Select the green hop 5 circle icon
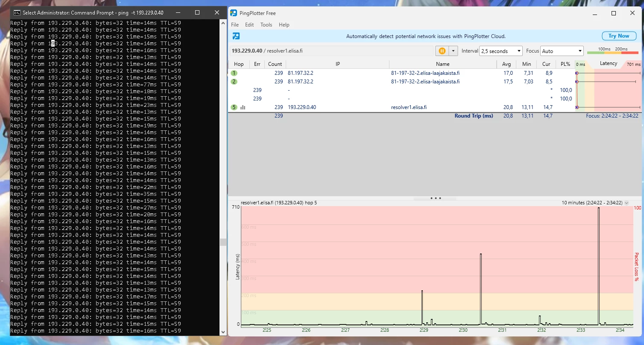Screen dimensions: 644x345 pyautogui.click(x=234, y=107)
